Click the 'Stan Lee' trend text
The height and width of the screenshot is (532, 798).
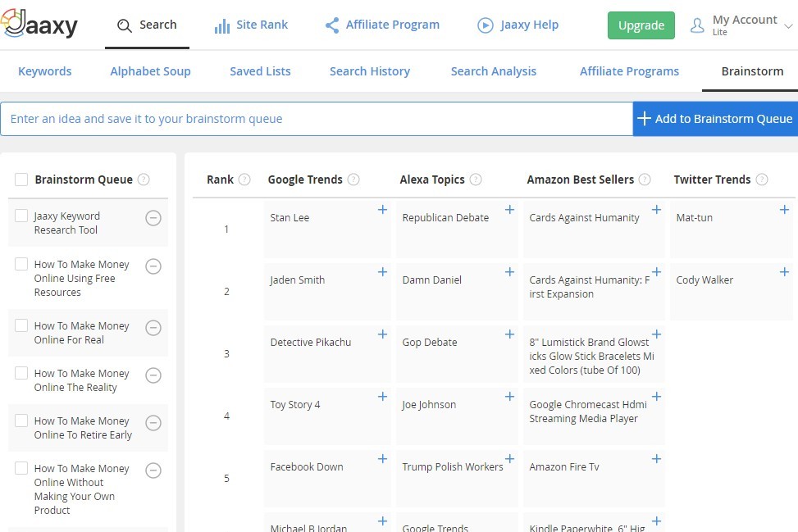tap(290, 218)
